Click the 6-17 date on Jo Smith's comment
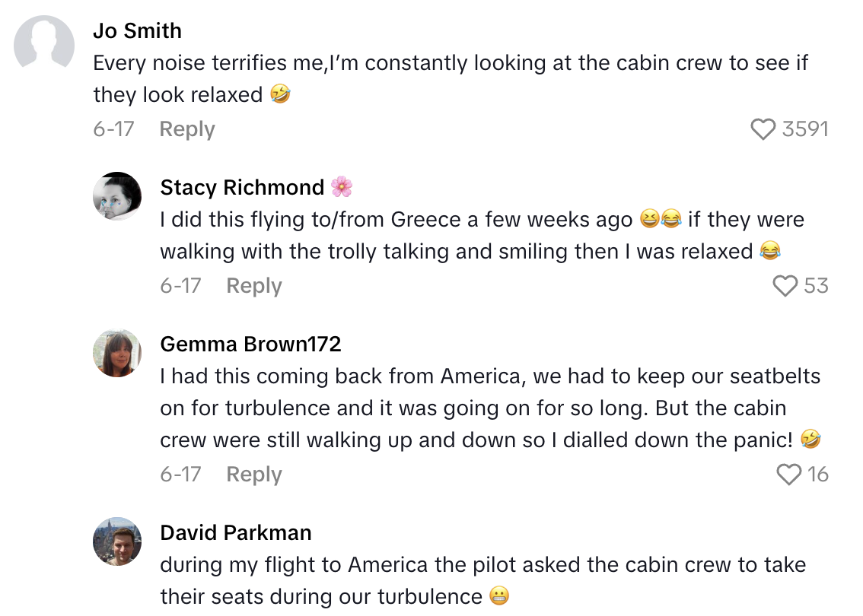The height and width of the screenshot is (616, 863). pos(113,129)
